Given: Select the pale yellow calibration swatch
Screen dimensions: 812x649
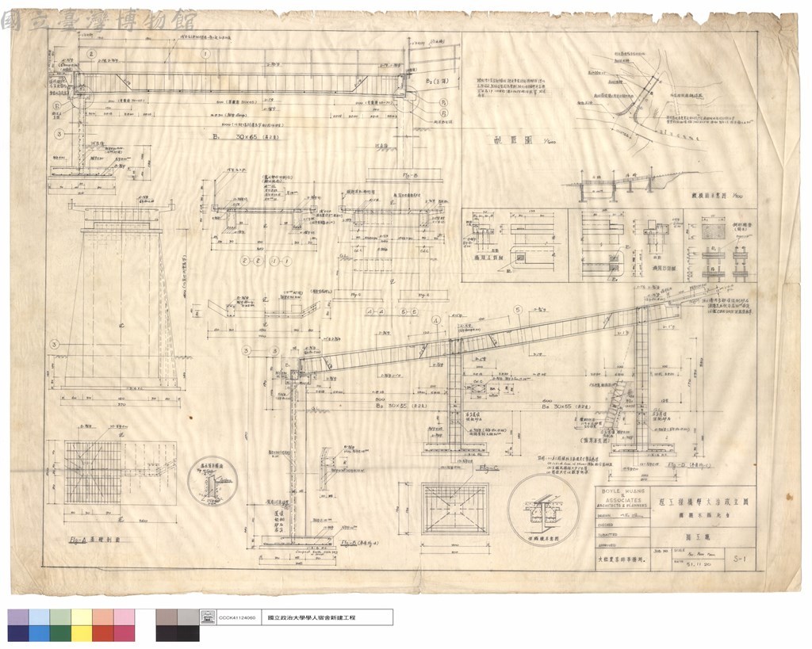Looking at the screenshot, I should coord(82,617).
